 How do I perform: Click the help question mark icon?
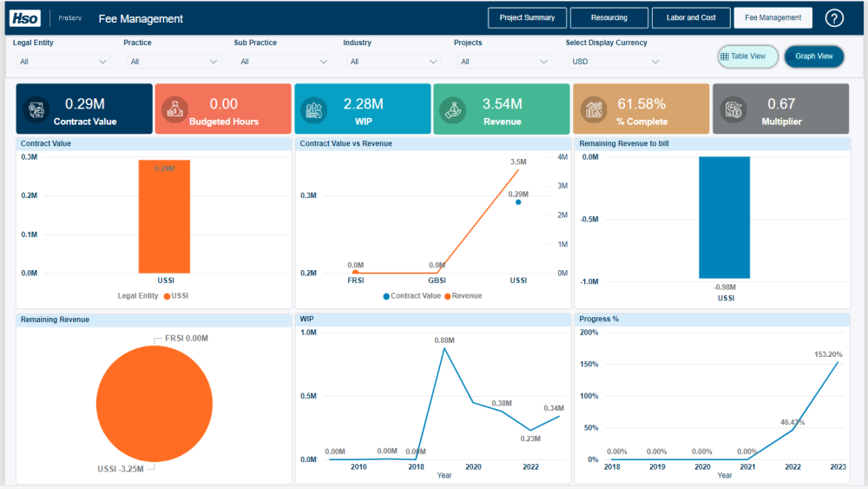click(834, 18)
